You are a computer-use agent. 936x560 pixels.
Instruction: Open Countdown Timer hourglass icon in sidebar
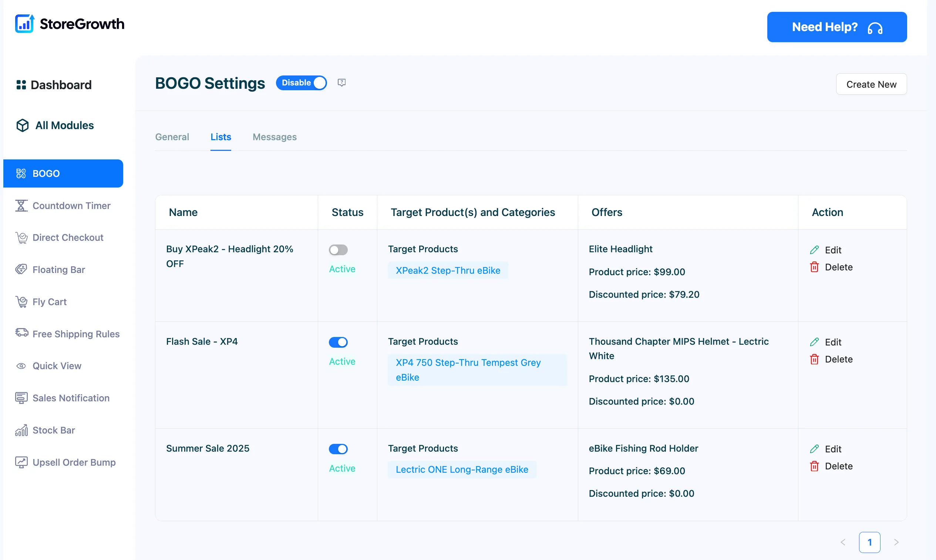coord(21,206)
